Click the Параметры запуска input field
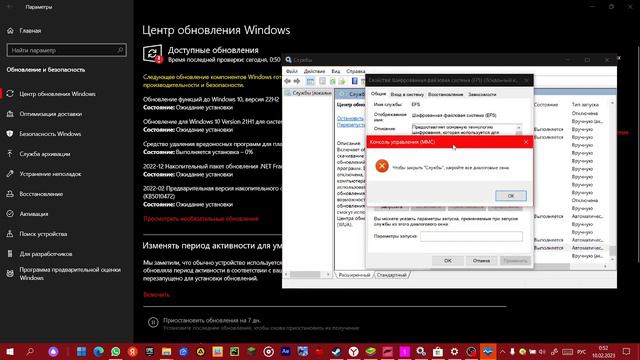640x360 pixels. coord(471,236)
